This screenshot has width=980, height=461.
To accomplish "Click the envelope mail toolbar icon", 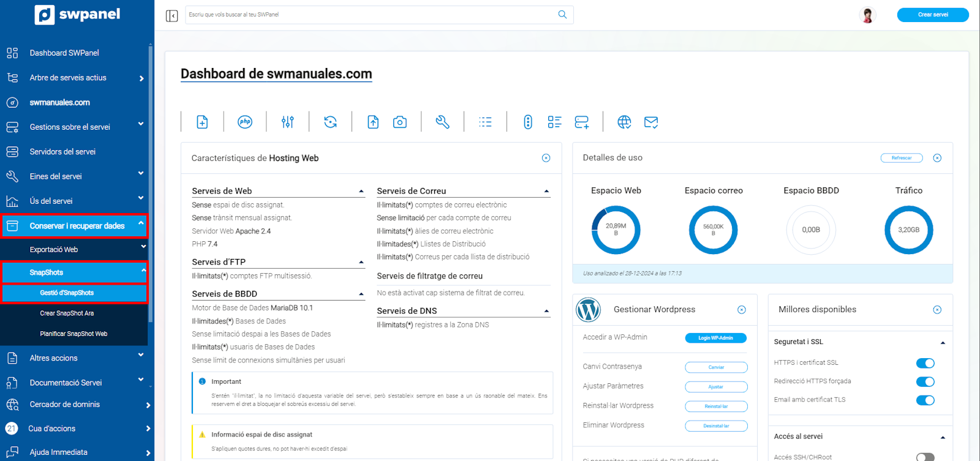I will (x=651, y=122).
